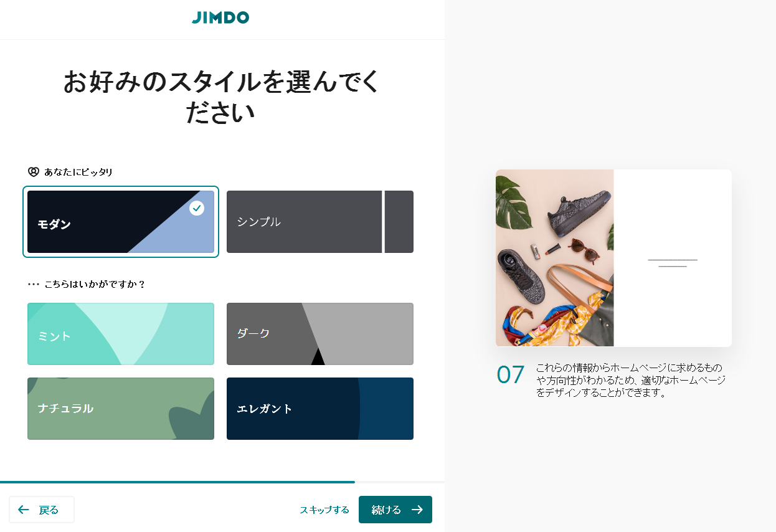The image size is (776, 532).
Task: Select the ダーク style option
Action: [320, 334]
